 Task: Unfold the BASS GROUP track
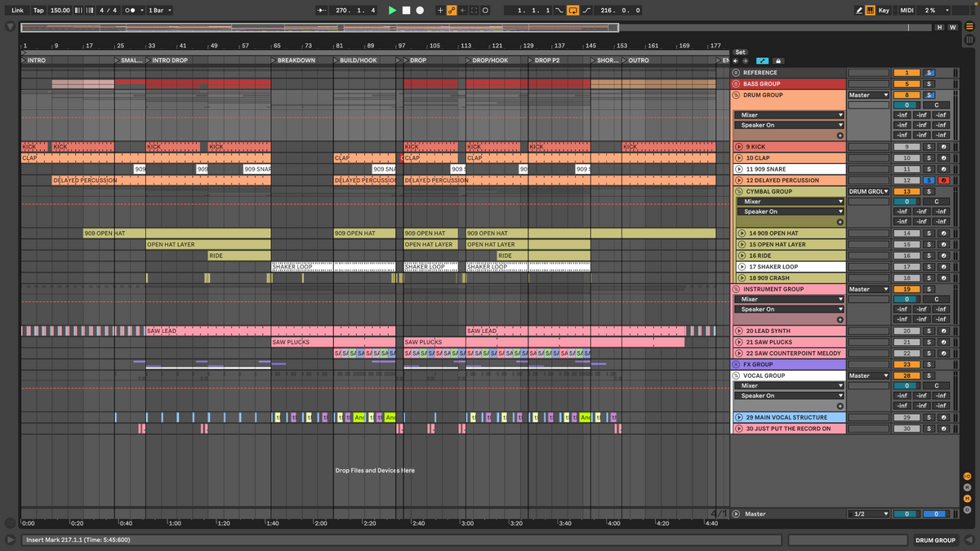(x=736, y=84)
